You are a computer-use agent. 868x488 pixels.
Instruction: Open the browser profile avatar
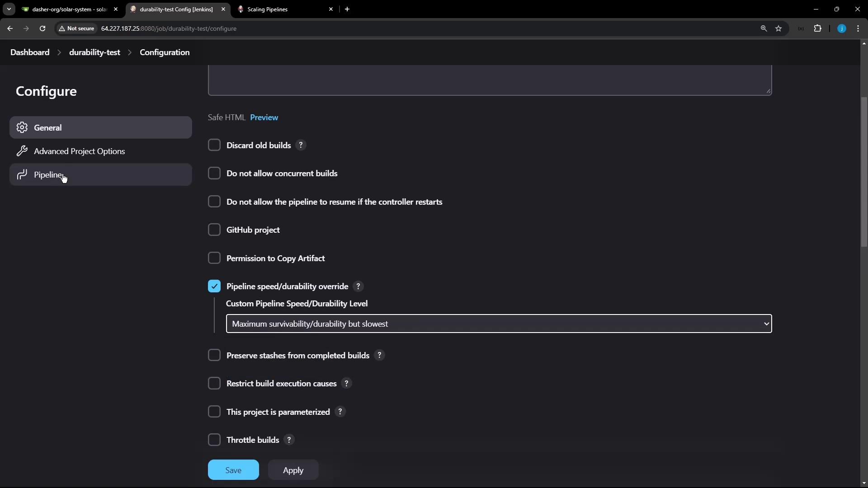[x=842, y=28]
